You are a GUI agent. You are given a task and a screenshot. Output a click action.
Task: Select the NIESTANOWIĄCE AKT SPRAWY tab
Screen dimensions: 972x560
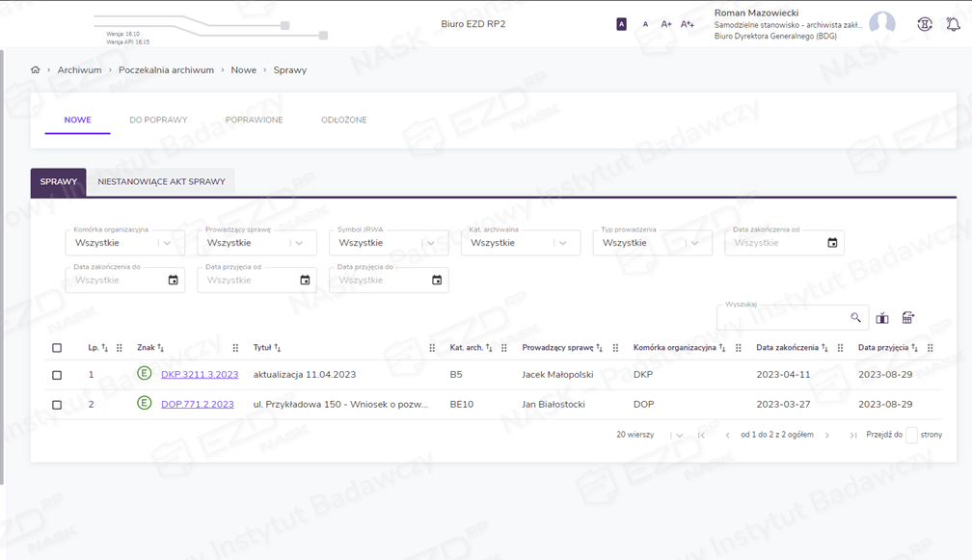[161, 182]
